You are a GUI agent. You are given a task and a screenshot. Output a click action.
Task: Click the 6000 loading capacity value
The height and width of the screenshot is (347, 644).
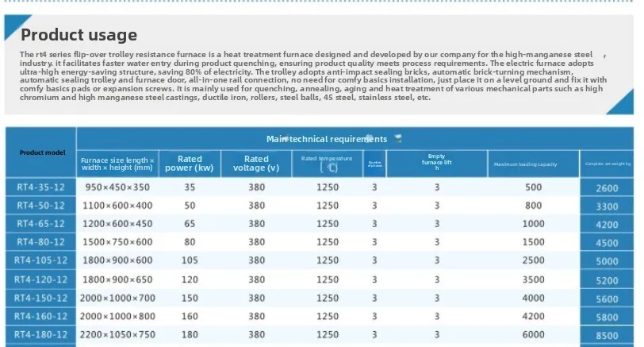[534, 334]
